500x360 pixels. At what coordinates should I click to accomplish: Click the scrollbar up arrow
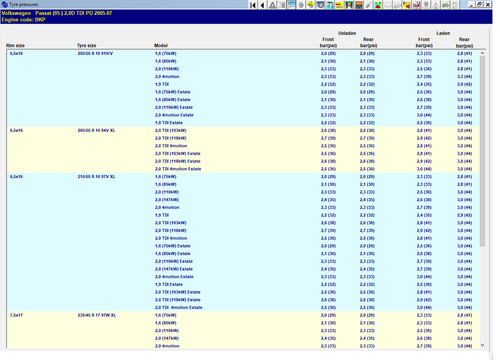[482, 53]
